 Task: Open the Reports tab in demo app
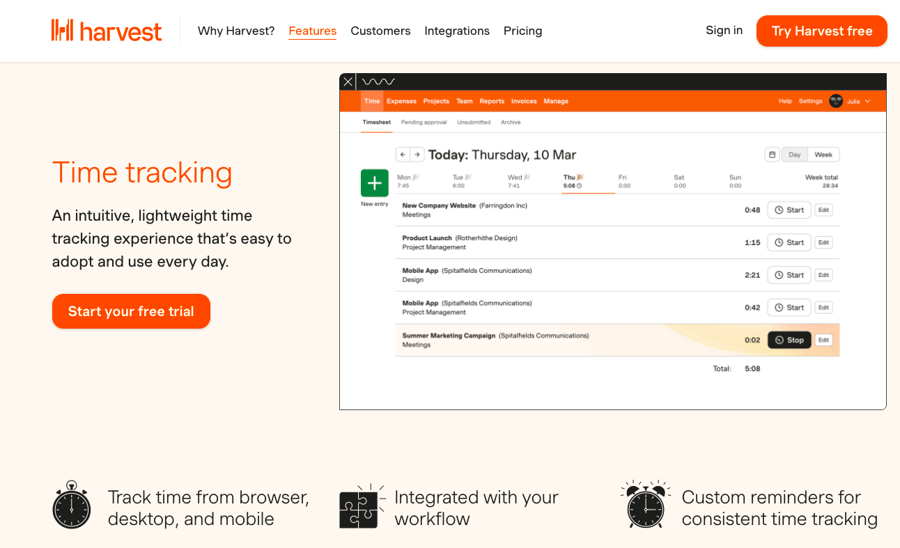coord(492,101)
